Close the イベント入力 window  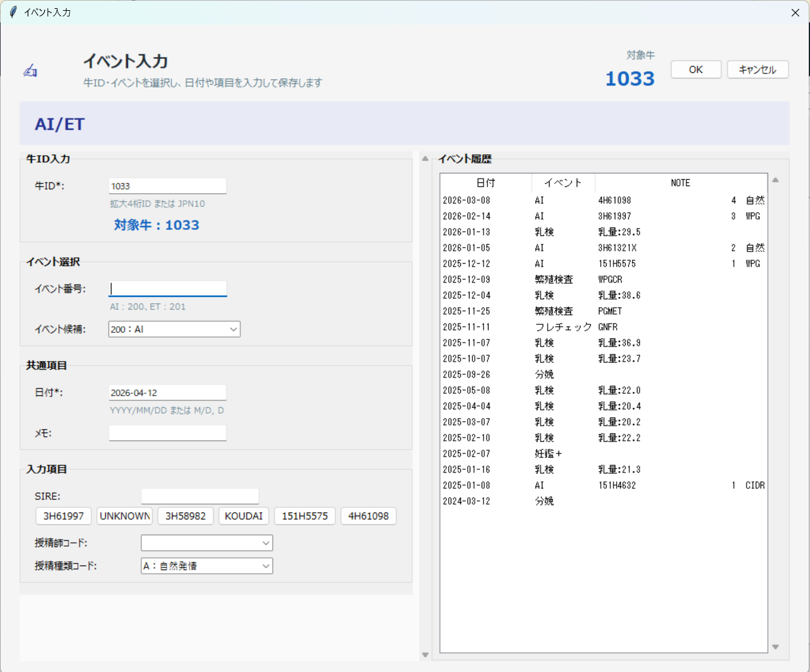(795, 13)
